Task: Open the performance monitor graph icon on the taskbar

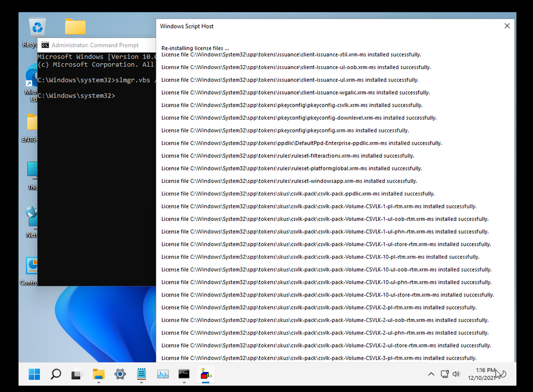Action: 163,374
